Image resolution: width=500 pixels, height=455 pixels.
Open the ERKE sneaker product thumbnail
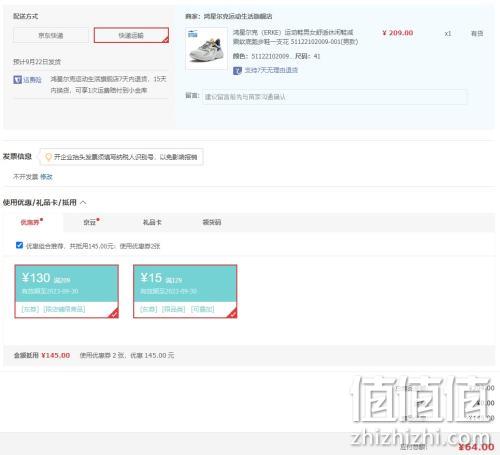point(206,49)
